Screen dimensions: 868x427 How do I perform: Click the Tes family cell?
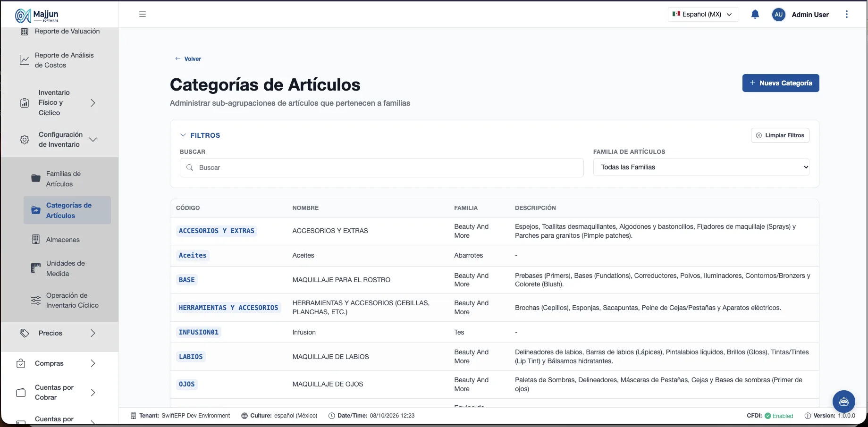pos(459,332)
